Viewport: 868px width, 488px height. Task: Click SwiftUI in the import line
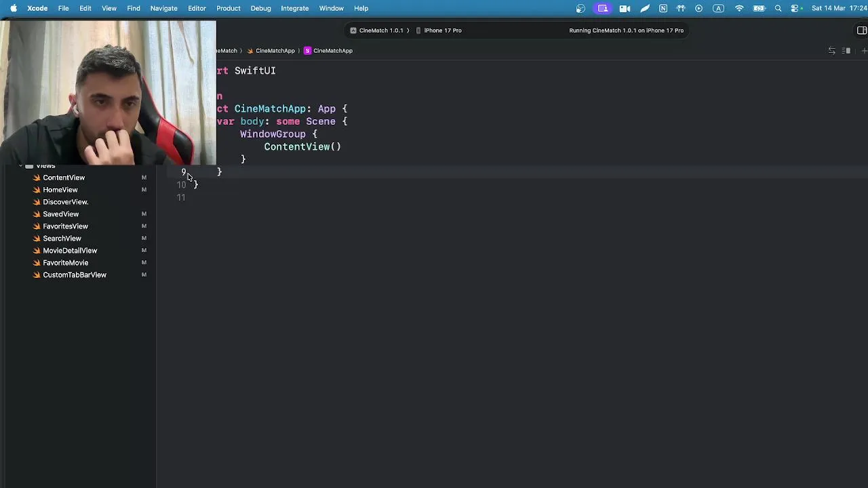255,70
